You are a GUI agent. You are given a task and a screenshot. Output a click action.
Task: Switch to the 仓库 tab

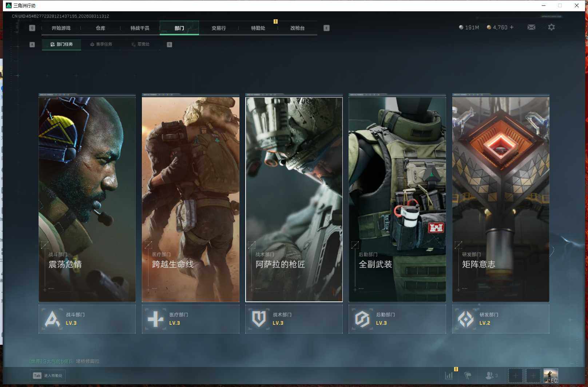[x=100, y=28]
